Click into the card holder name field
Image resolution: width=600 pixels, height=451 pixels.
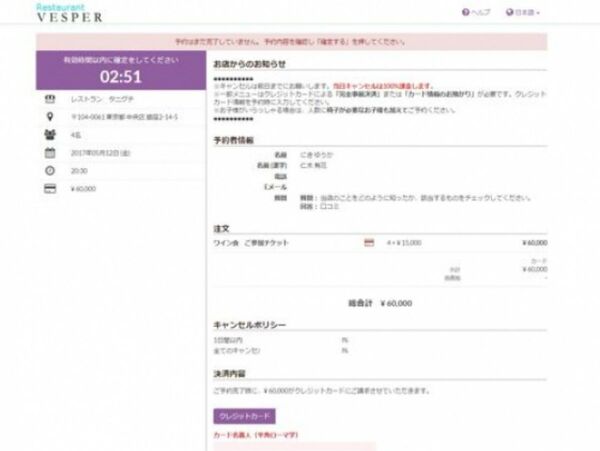point(281,446)
